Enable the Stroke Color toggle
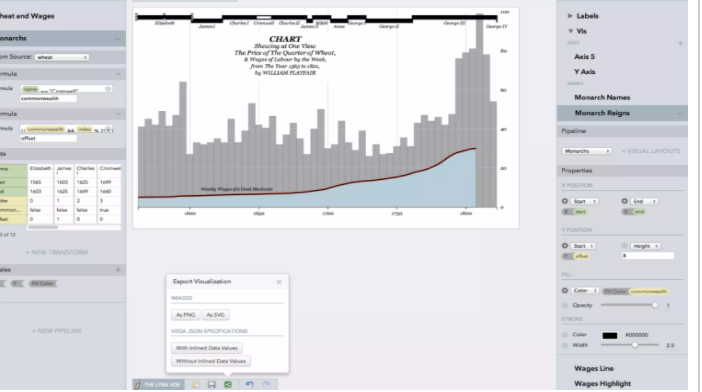 pos(565,335)
